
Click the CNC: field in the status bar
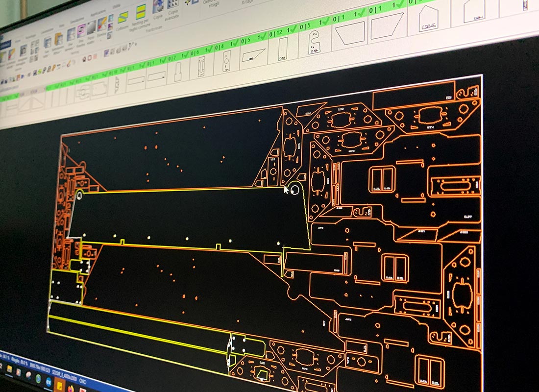tap(83, 382)
